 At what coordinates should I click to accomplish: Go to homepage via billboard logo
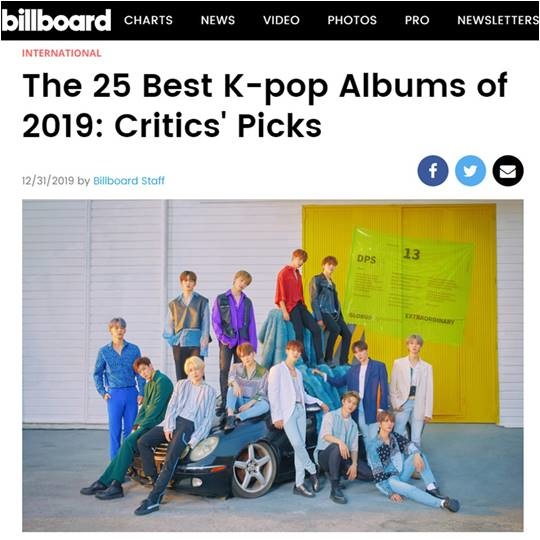(x=56, y=20)
